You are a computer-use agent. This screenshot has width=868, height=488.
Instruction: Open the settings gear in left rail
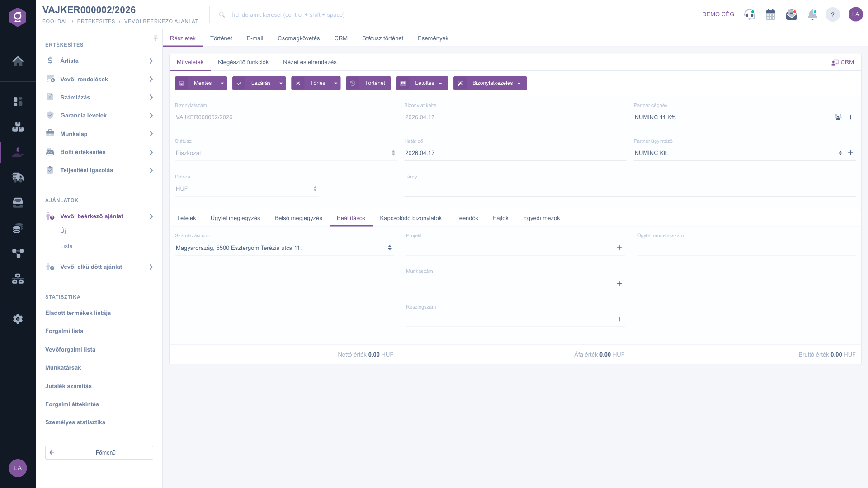18,319
